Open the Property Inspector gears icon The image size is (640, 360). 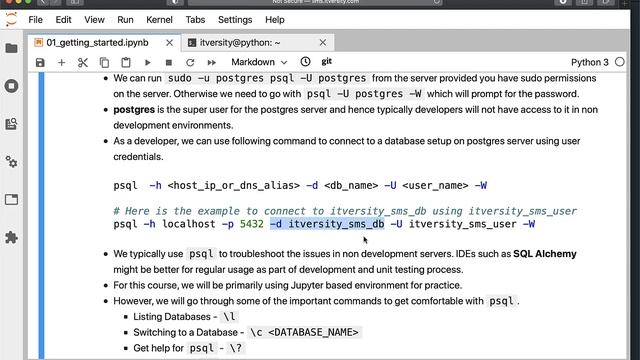pyautogui.click(x=11, y=162)
